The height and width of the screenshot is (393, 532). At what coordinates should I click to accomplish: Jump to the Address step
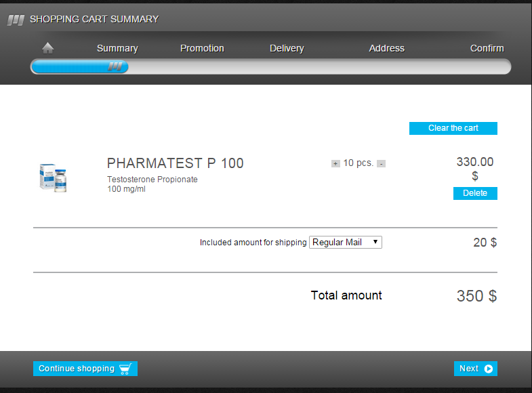click(386, 48)
